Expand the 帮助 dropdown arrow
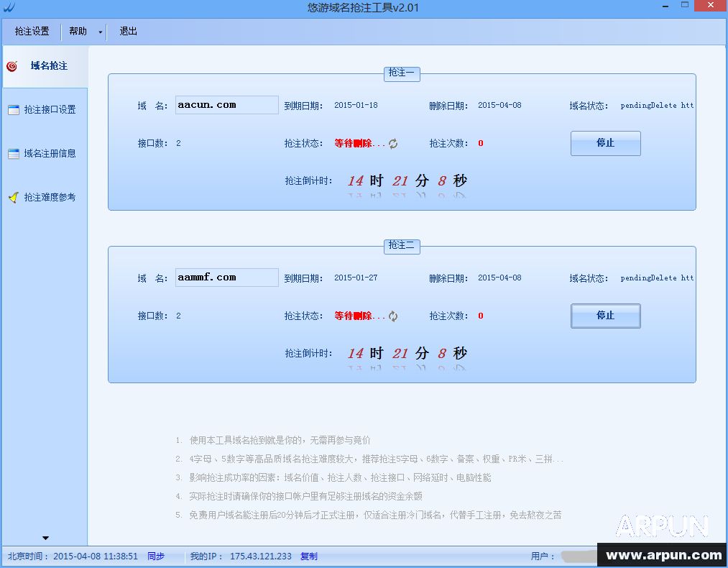This screenshot has height=568, width=728. coord(99,31)
